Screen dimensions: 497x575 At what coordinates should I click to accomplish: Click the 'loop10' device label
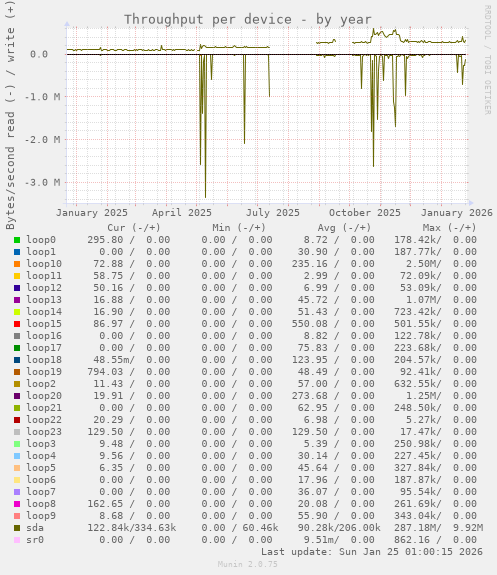44,264
